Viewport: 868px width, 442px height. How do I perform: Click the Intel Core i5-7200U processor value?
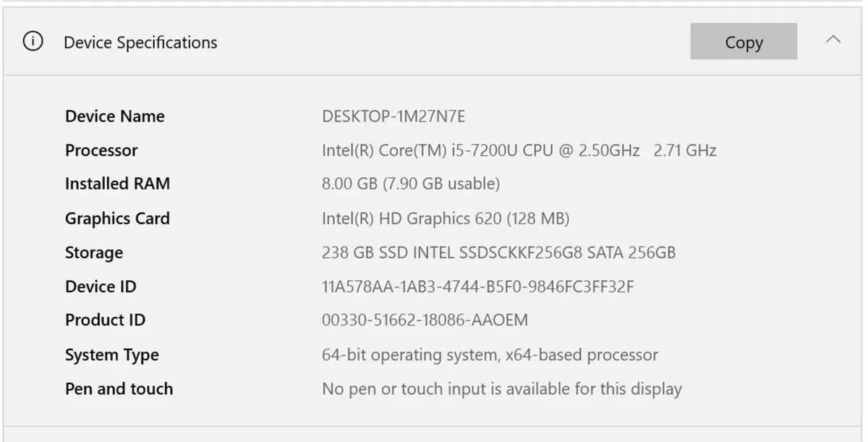click(519, 150)
